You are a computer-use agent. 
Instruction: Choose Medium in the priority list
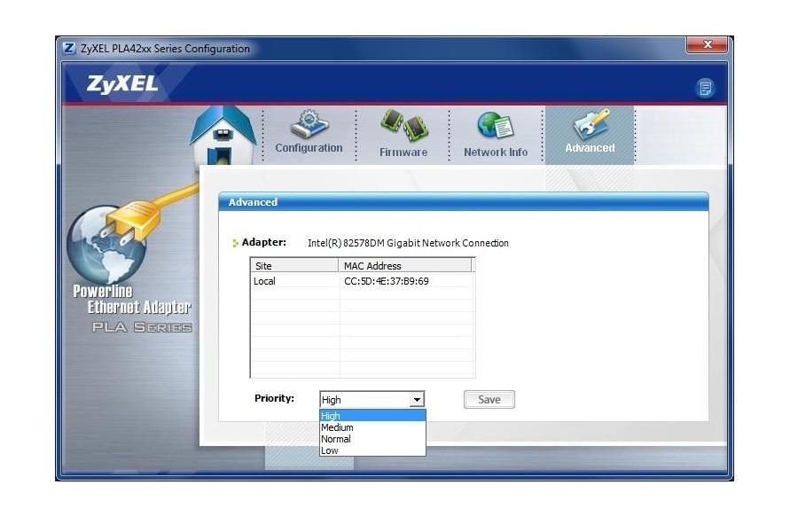tap(372, 427)
